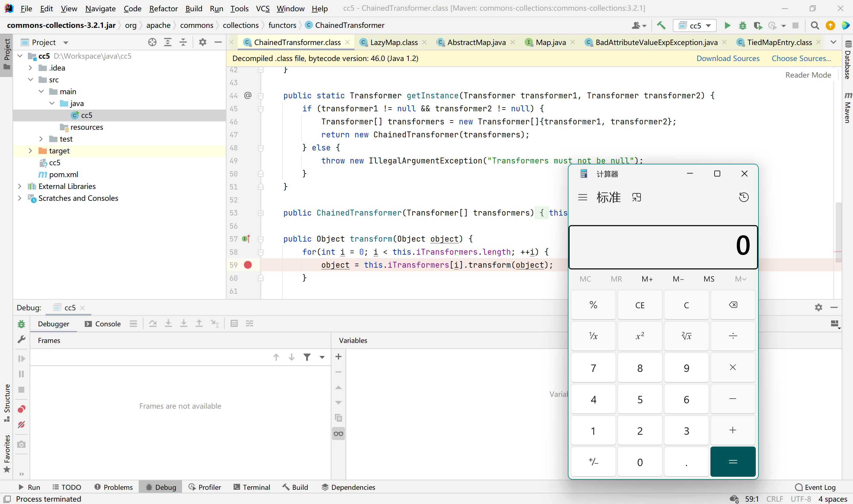
Task: Toggle breakpoint on line 59
Action: point(248,265)
